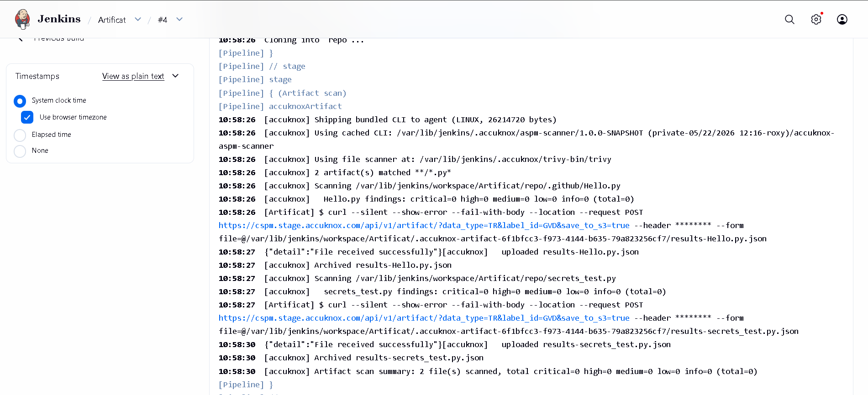
Task: Click 'secrets_test.py findings' result line
Action: pos(442,291)
